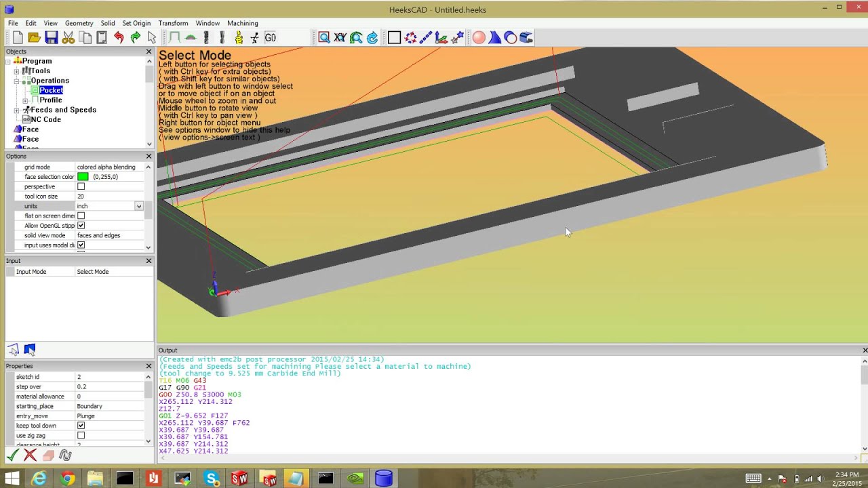Collapse the Program tree node
The image size is (868, 488).
click(x=8, y=62)
